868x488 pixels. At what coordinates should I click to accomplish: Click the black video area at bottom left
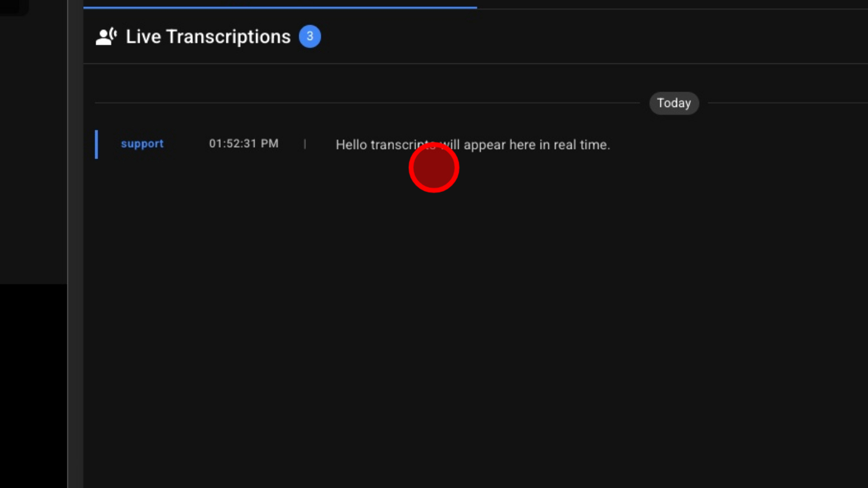click(x=34, y=386)
